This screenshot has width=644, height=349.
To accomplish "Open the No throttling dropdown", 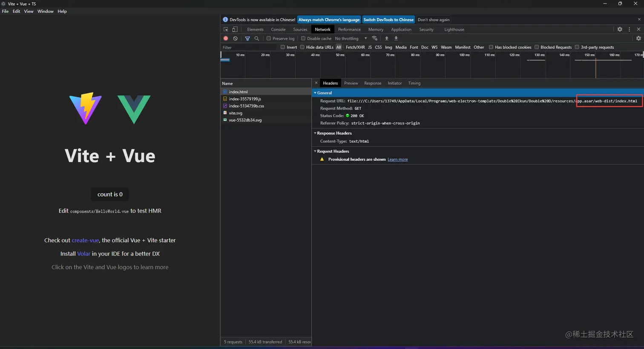I will [x=351, y=38].
